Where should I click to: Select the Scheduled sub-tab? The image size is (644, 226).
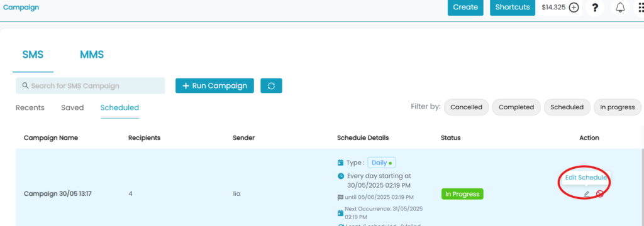pyautogui.click(x=119, y=107)
